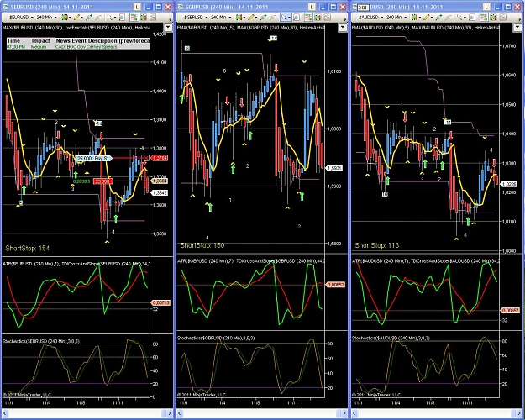The height and width of the screenshot is (420, 525).
Task: Expand the toolbar overflow chevron in the AUDUSD window
Action: coord(520,20)
